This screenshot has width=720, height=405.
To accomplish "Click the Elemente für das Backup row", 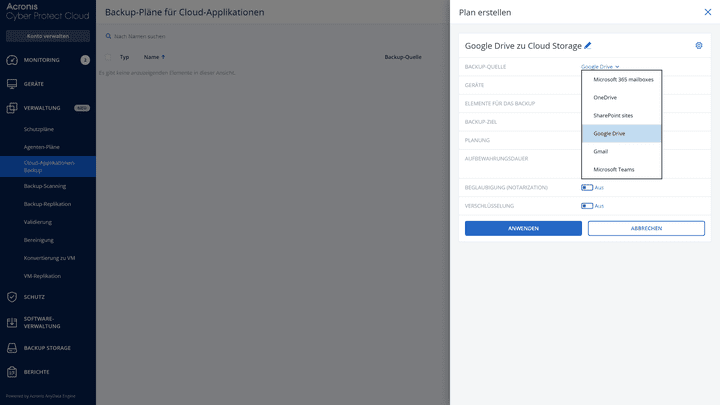I will tap(500, 103).
